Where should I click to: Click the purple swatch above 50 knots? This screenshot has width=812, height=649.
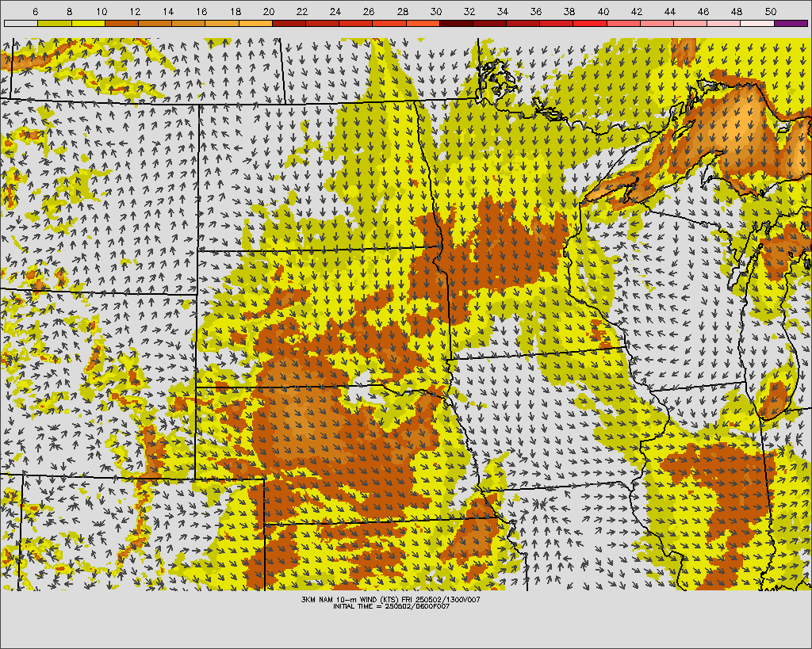click(791, 23)
